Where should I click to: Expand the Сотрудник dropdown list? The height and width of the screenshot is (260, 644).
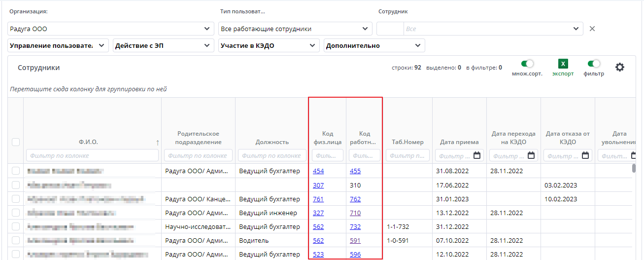(x=576, y=29)
